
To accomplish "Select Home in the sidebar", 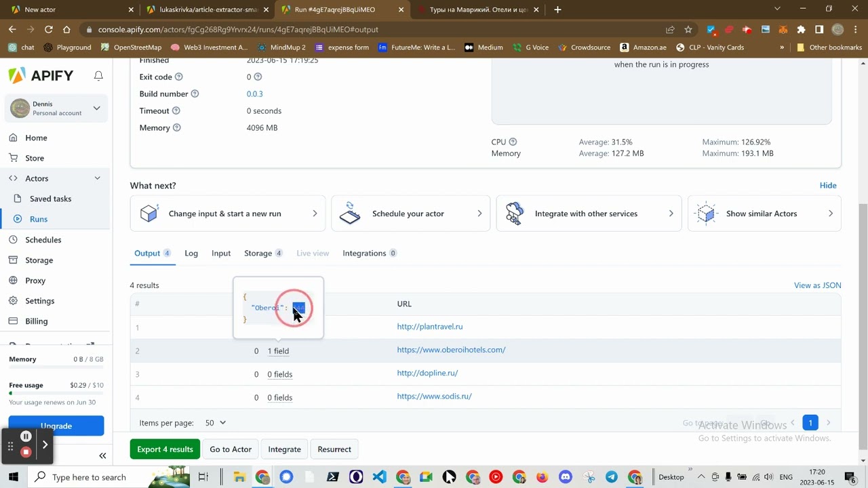I will (36, 138).
